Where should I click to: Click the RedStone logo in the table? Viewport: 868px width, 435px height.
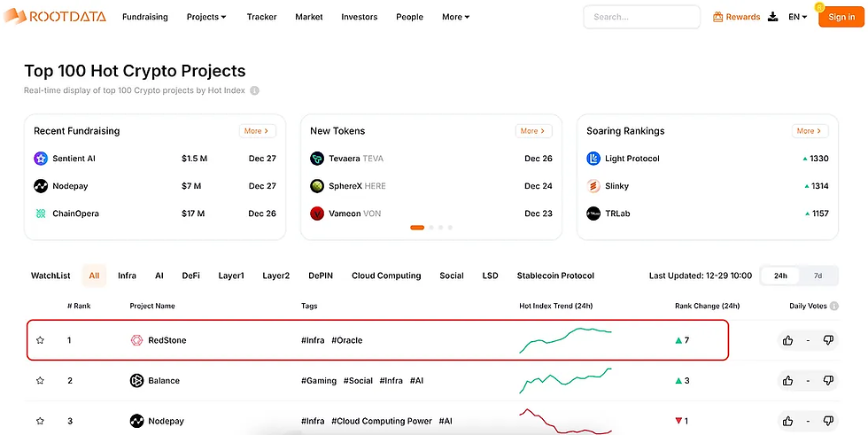[136, 340]
